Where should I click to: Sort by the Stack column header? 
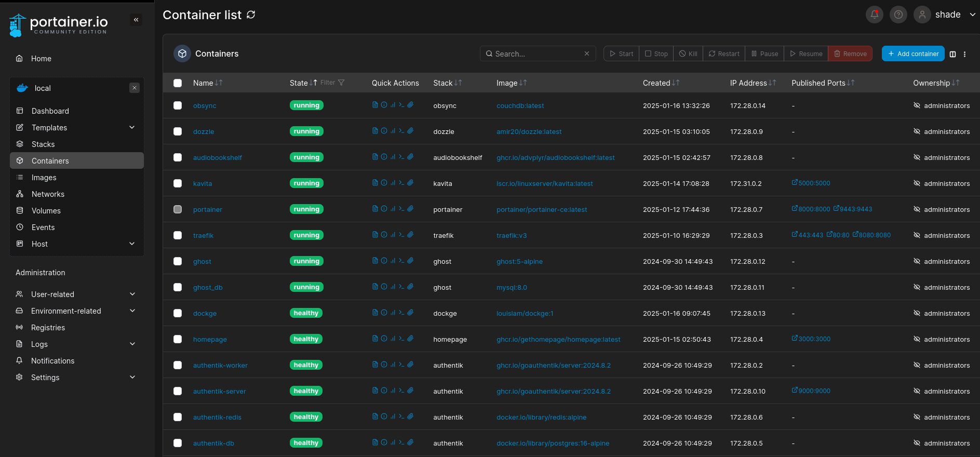pos(447,83)
